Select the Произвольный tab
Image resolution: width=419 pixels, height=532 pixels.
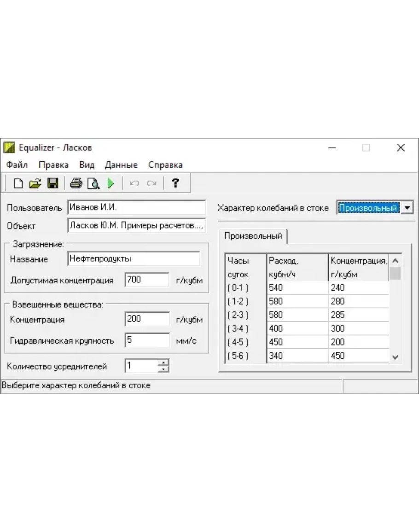[253, 236]
